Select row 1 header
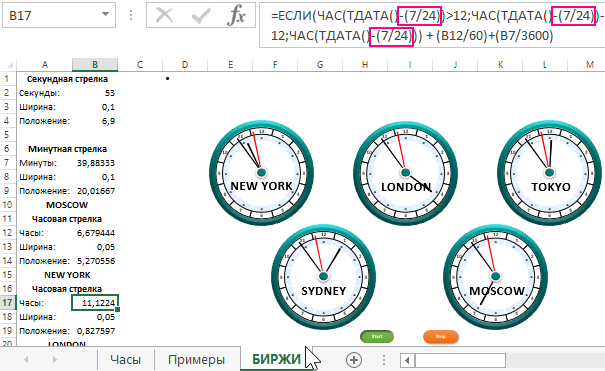 coord(7,79)
